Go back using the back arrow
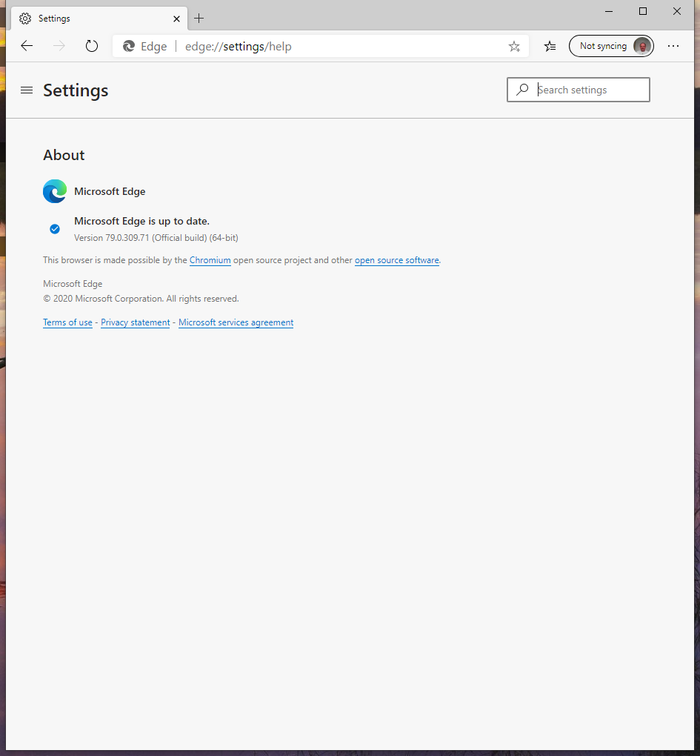Image resolution: width=700 pixels, height=756 pixels. 27,46
